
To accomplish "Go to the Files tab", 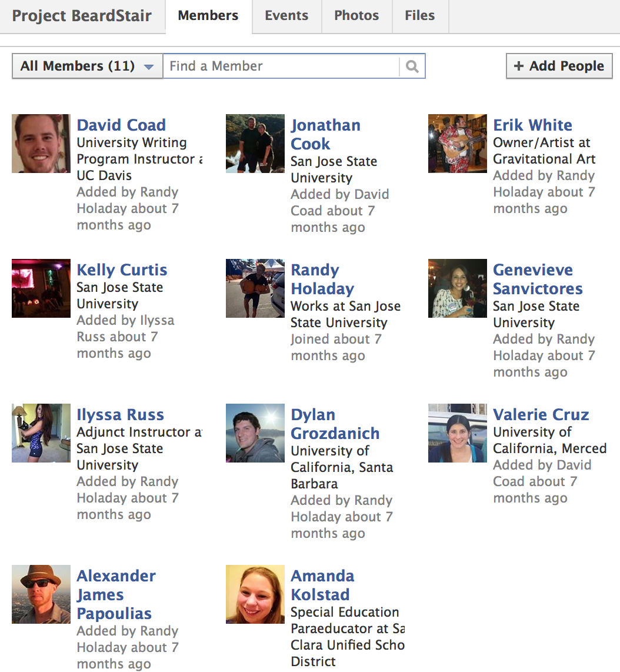I will click(419, 16).
